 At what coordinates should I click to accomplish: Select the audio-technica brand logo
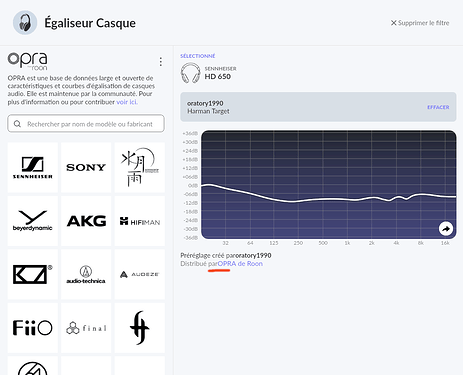86,274
